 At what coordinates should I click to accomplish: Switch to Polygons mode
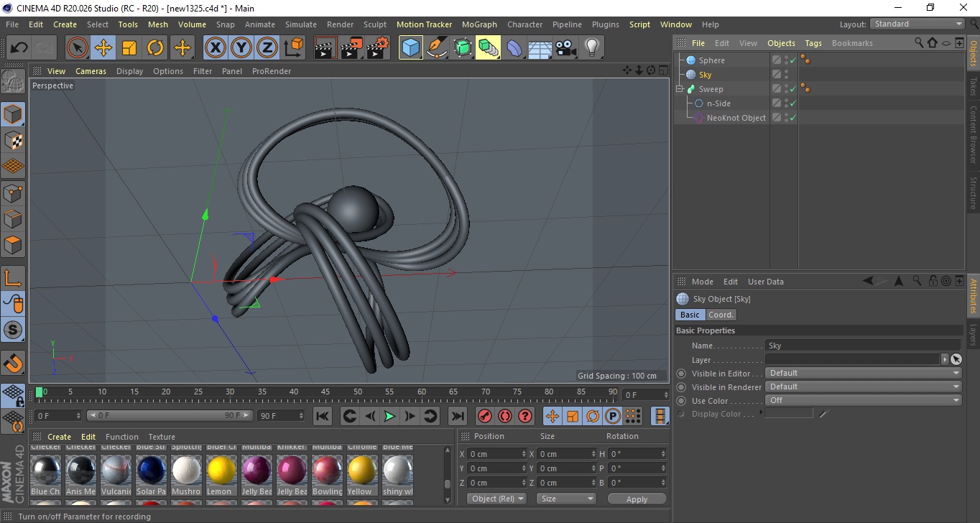click(13, 245)
